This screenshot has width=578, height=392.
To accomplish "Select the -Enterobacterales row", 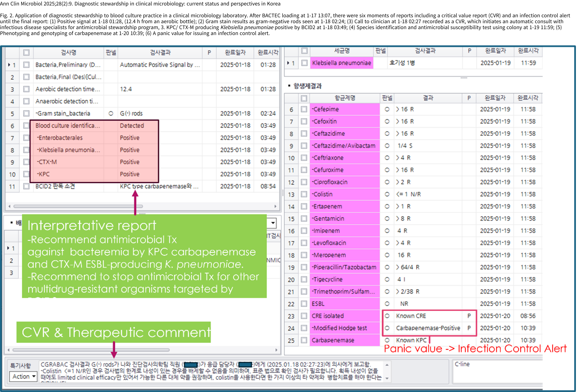I will (x=142, y=138).
